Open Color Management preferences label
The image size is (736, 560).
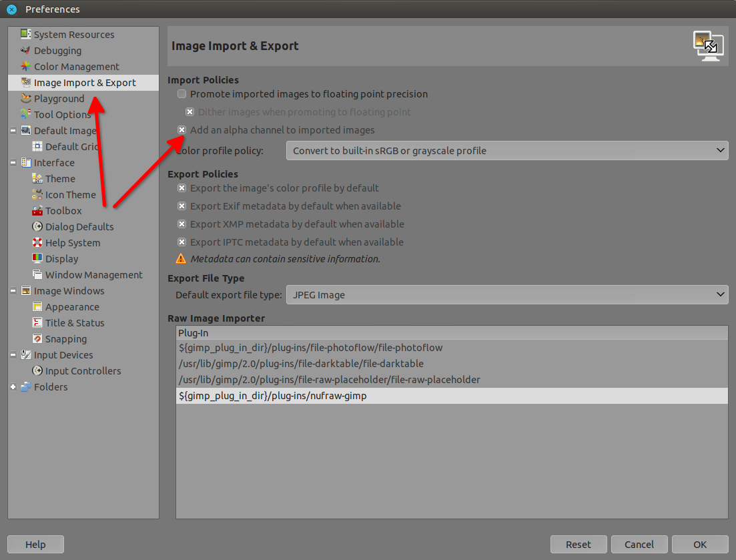point(77,67)
